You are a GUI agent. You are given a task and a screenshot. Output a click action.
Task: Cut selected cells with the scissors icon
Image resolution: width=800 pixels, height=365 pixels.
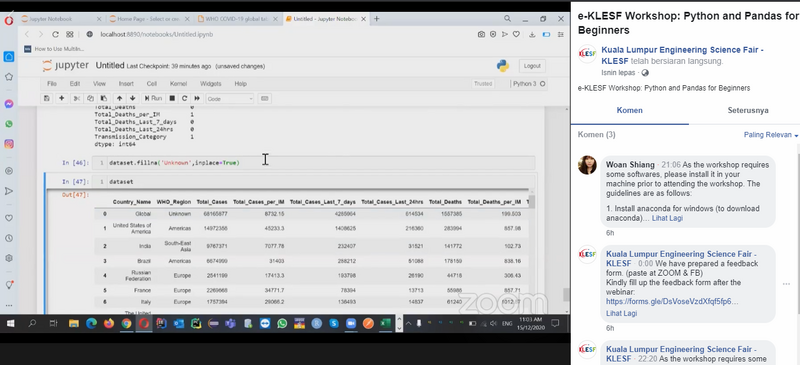pos(77,99)
